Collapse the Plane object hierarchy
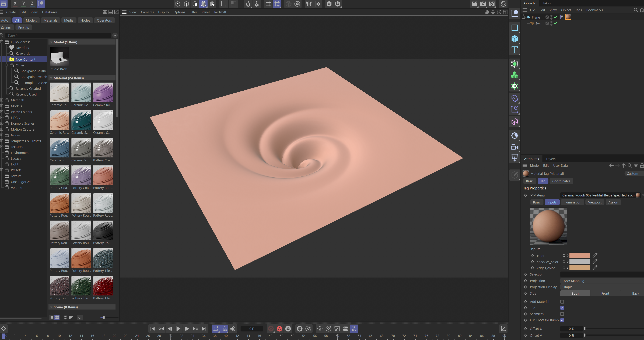The height and width of the screenshot is (340, 644). point(523,17)
